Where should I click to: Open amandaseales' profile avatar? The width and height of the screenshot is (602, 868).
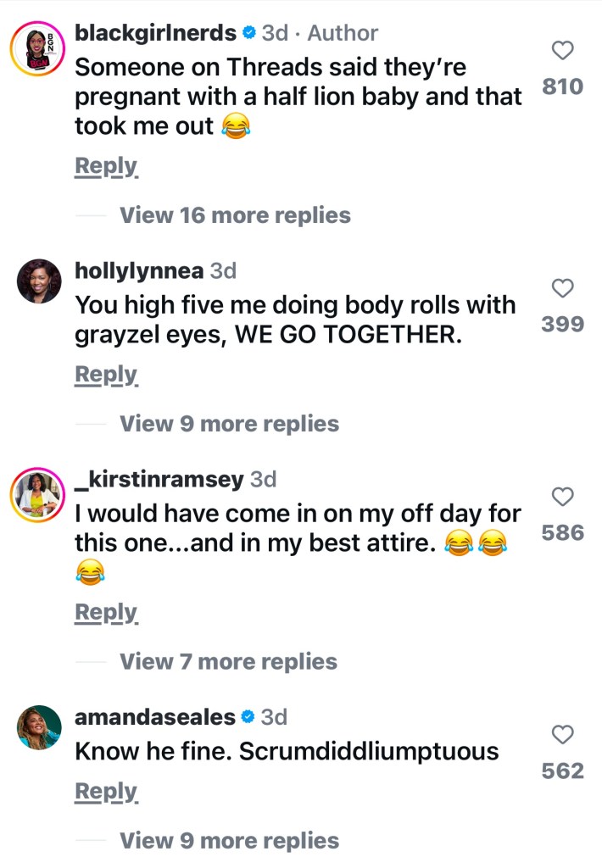click(39, 727)
